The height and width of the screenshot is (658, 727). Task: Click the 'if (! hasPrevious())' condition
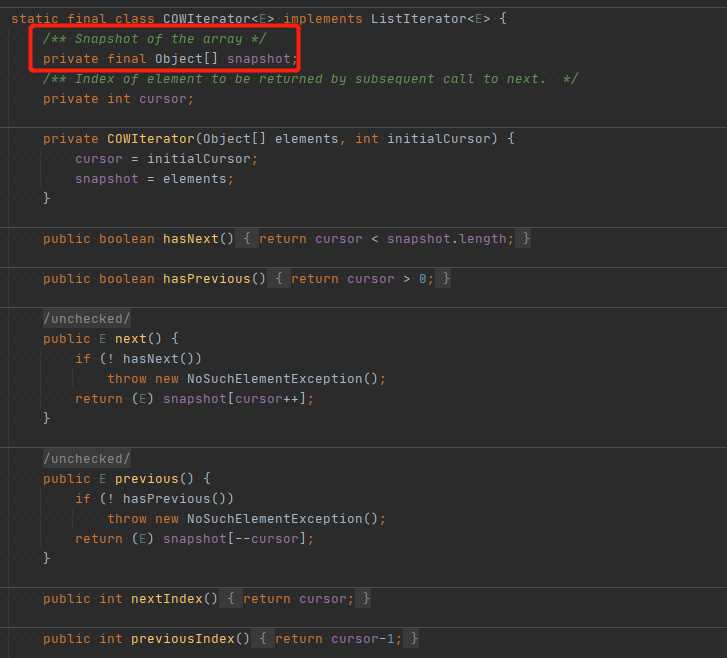(x=154, y=498)
